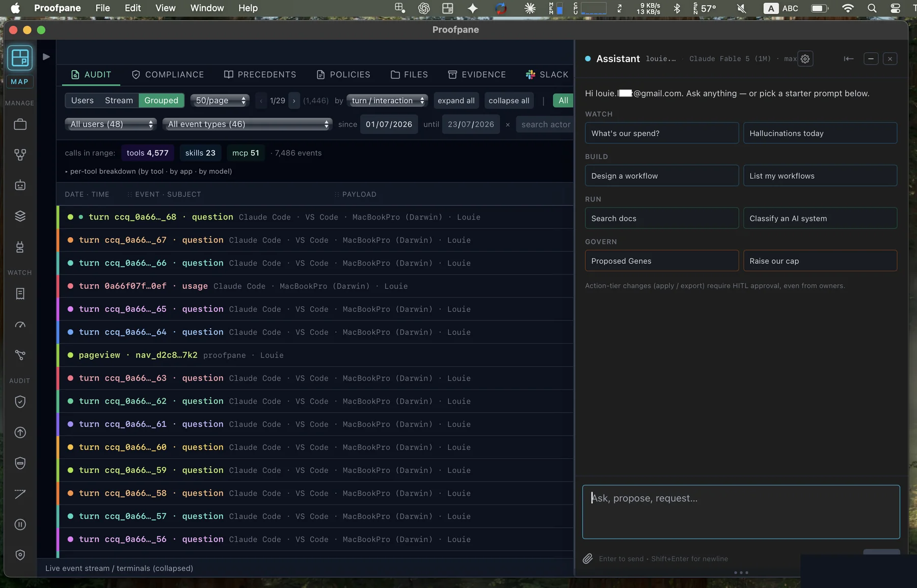The image size is (917, 588).
Task: Click the search actor field
Action: coord(546,124)
